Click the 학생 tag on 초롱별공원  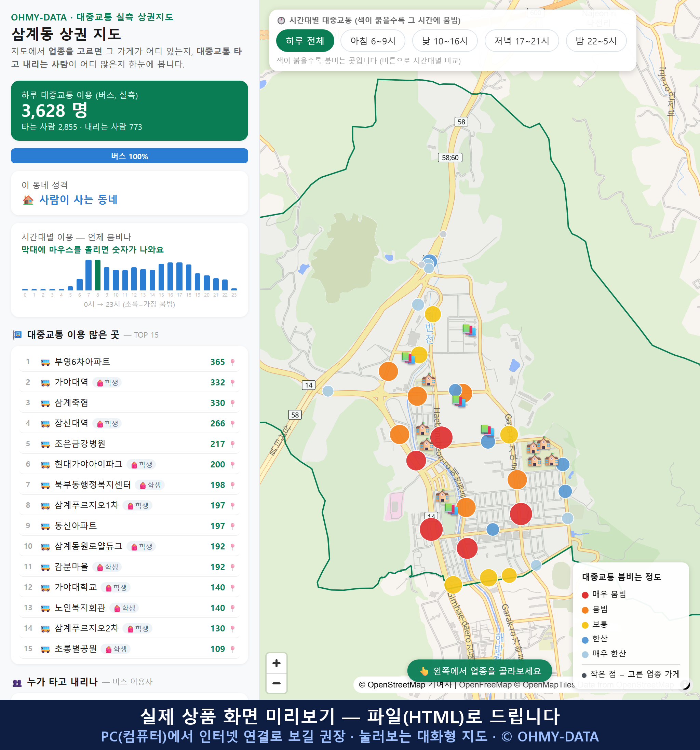[x=116, y=649]
